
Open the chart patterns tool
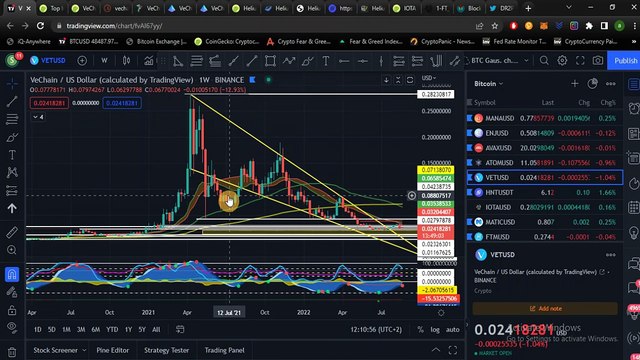point(12,173)
